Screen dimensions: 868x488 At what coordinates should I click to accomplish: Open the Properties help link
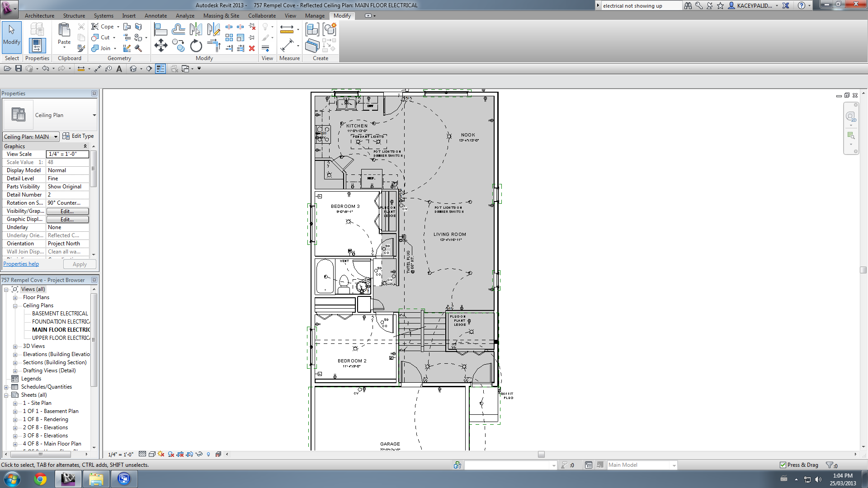coord(21,264)
